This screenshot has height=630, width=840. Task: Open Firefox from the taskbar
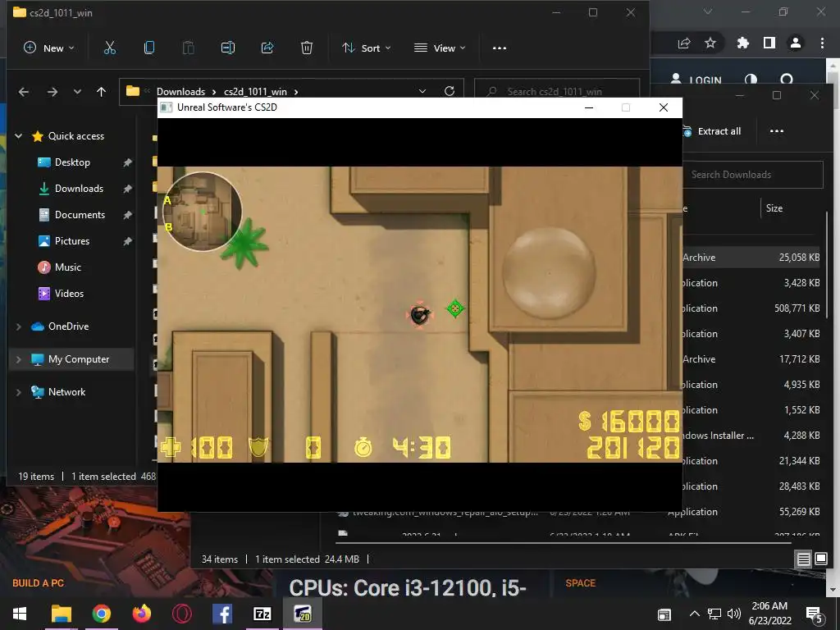(142, 614)
